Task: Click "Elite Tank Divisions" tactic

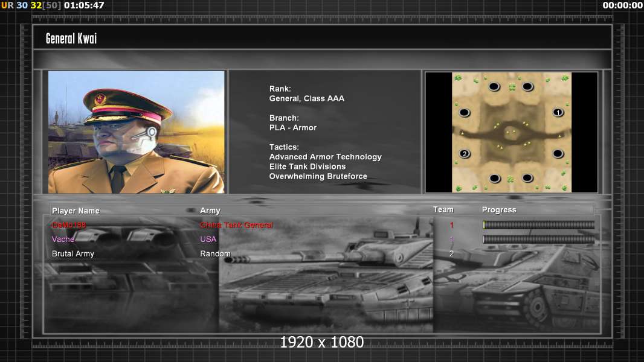Action: (x=308, y=167)
